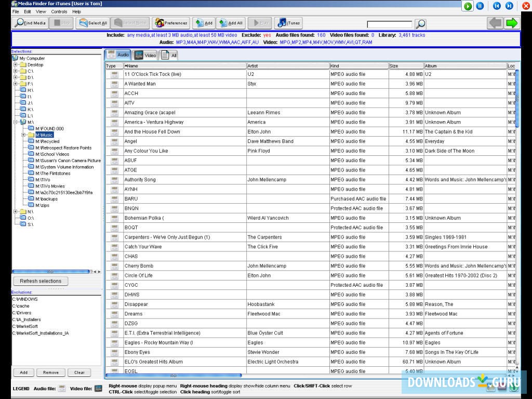Screen dimensions: 532x399
Task: Click the search text field
Action: (x=390, y=24)
